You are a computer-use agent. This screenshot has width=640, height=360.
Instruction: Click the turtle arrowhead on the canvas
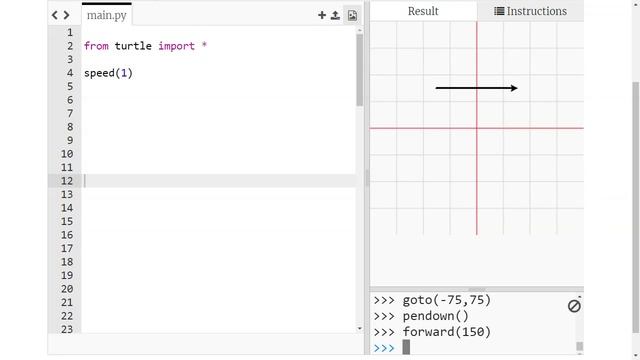(514, 88)
